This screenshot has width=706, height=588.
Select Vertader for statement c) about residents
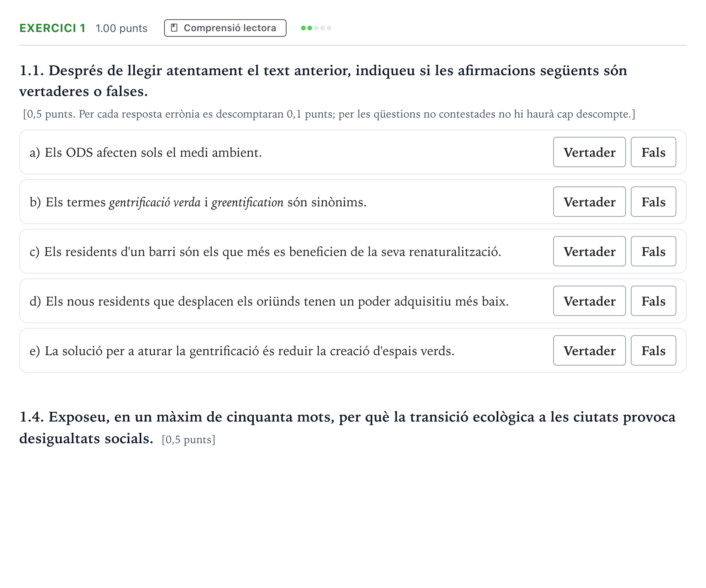tap(590, 251)
